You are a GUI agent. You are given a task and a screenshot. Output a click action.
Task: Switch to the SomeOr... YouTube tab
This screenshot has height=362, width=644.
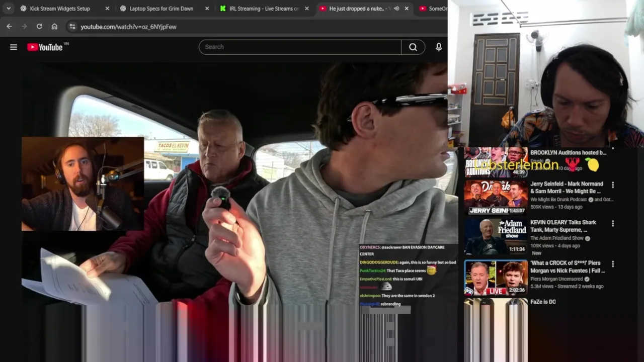pyautogui.click(x=433, y=9)
